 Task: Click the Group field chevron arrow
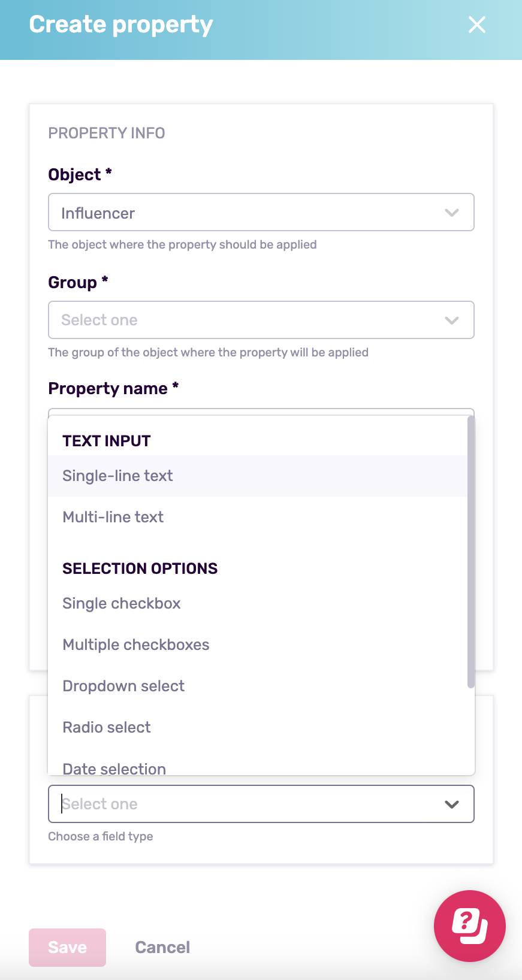pyautogui.click(x=452, y=320)
